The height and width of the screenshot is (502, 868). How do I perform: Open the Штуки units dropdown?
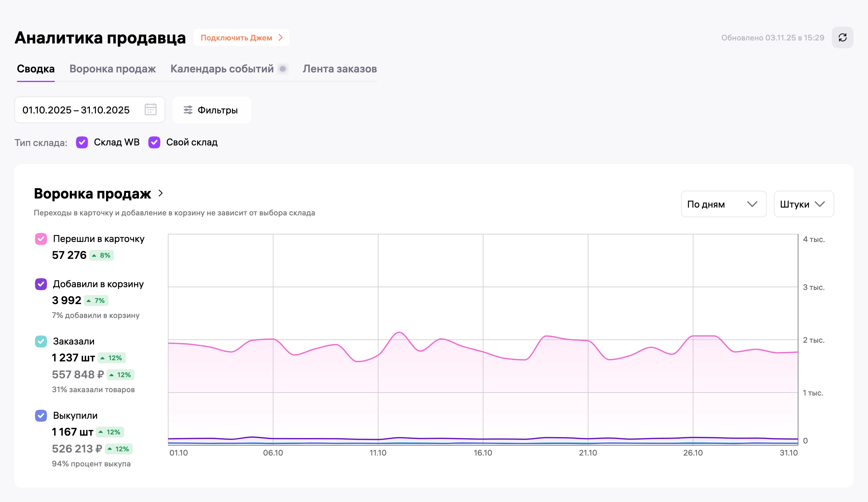(804, 204)
